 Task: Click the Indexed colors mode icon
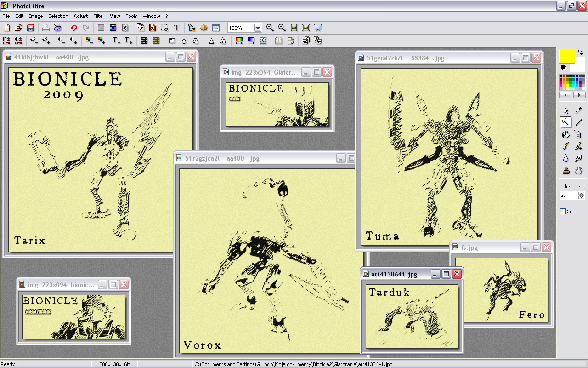click(113, 28)
